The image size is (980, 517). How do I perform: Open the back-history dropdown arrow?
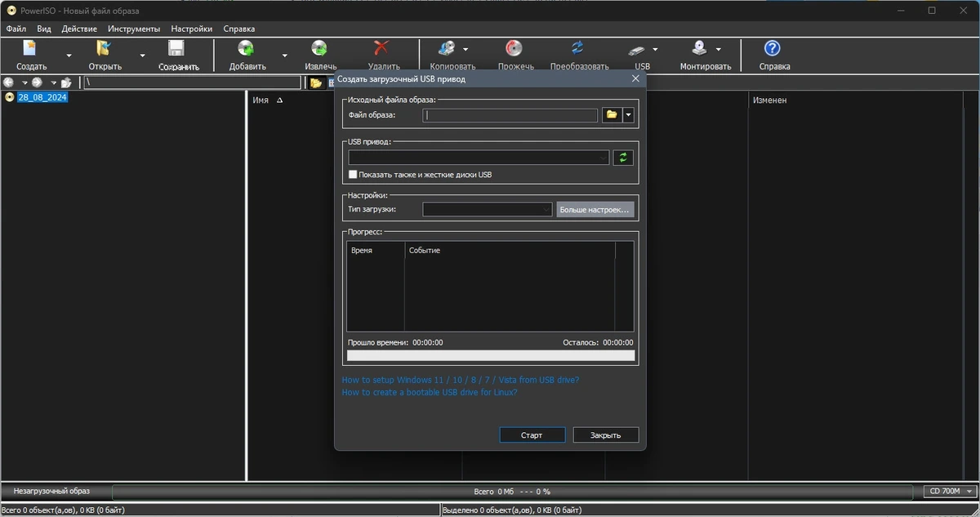pos(24,82)
